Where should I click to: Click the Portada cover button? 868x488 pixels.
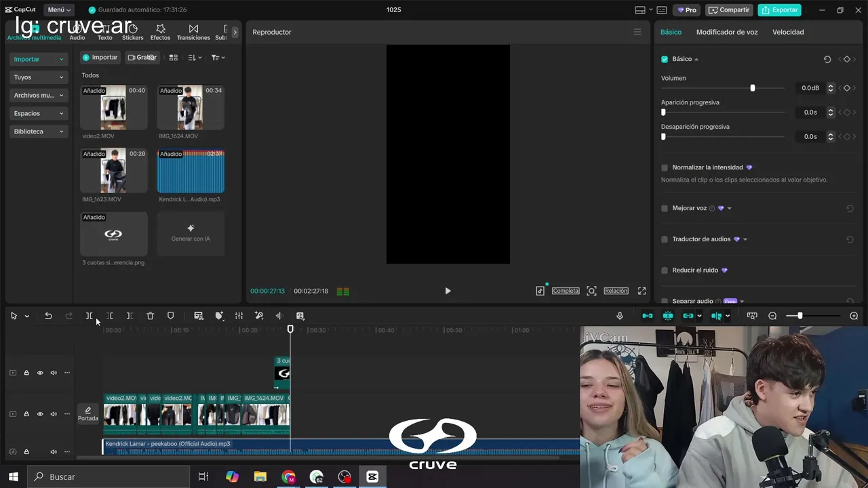tap(87, 414)
